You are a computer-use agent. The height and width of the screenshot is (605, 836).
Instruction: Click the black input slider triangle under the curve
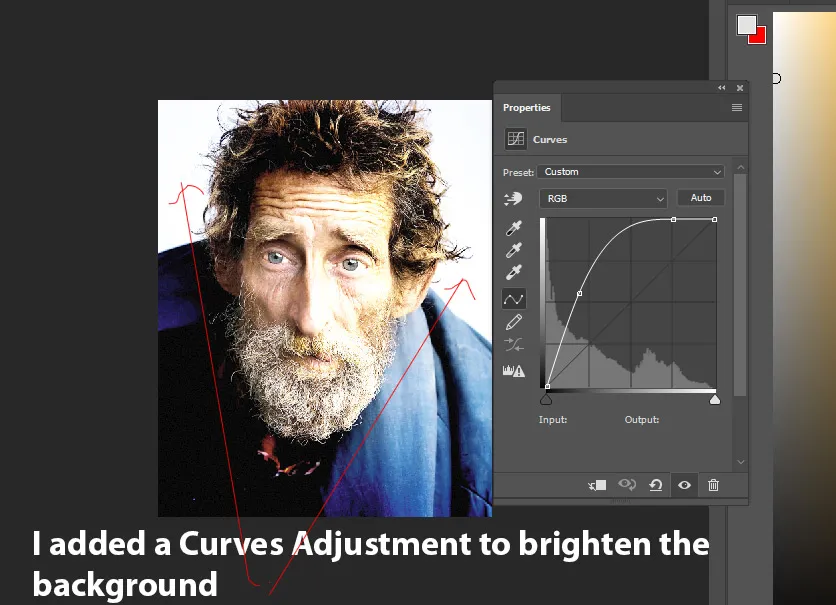[x=546, y=399]
